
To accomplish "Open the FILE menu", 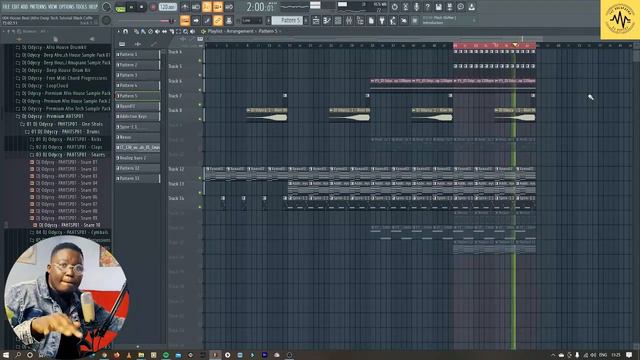I will (6, 7).
